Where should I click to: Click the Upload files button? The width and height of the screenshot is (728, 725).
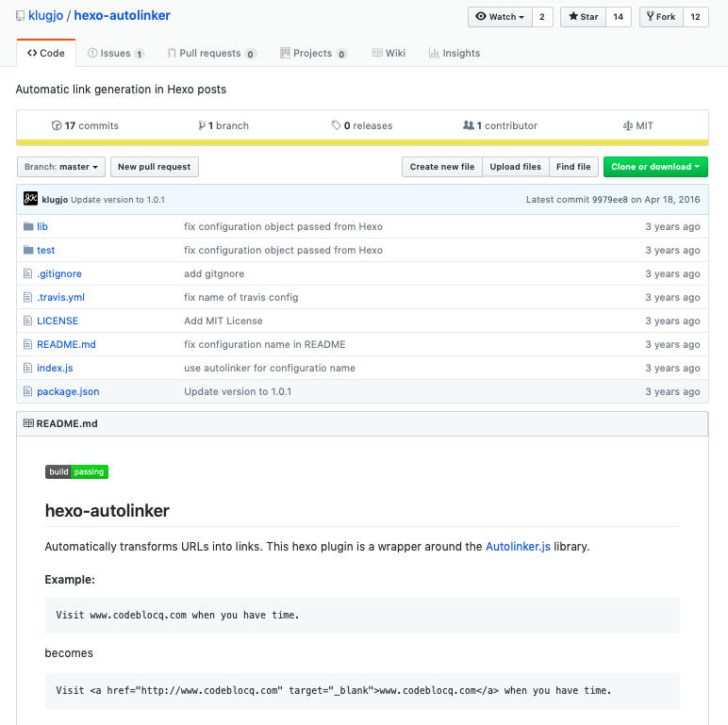516,167
